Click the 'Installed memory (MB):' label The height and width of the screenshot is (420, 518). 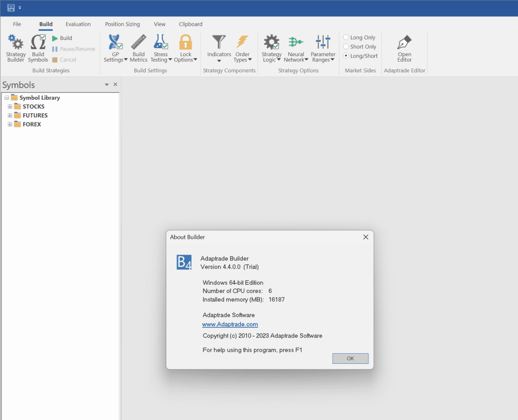pyautogui.click(x=233, y=300)
